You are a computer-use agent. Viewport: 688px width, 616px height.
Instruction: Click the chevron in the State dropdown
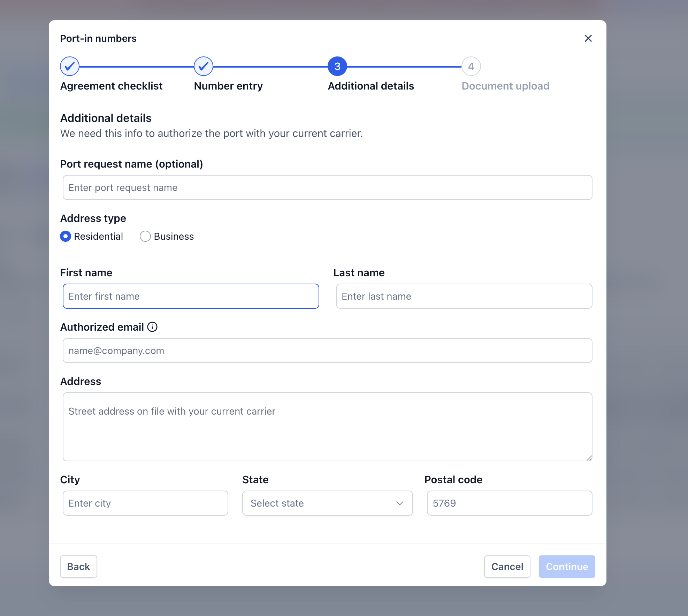click(x=400, y=503)
